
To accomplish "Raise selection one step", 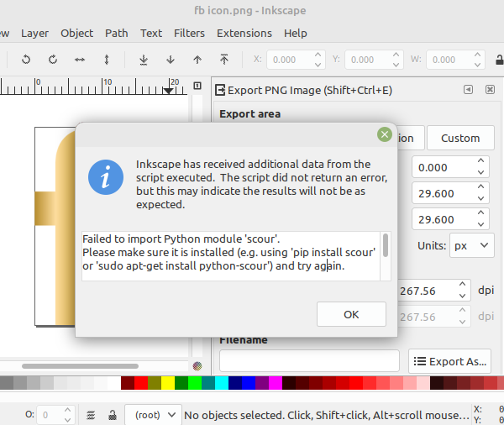I will 197,60.
